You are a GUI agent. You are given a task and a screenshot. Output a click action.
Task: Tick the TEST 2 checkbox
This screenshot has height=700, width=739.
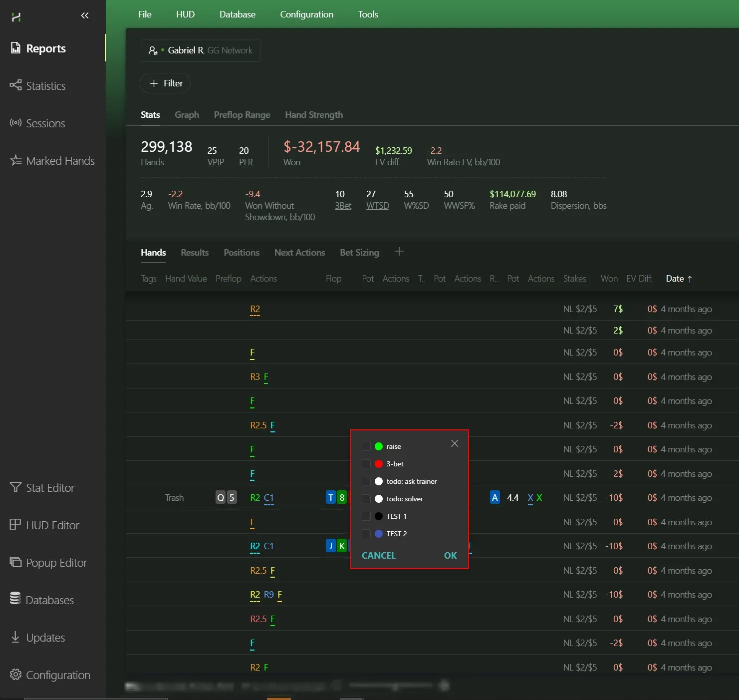click(x=366, y=534)
